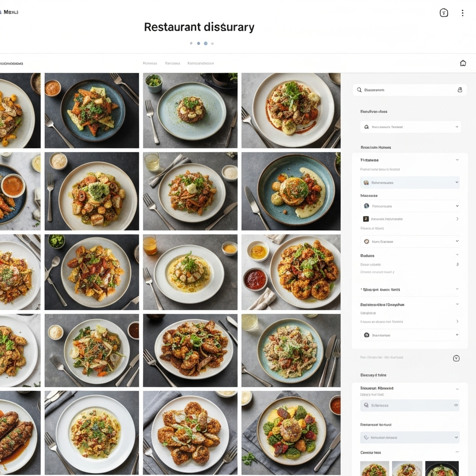Image resolution: width=476 pixels, height=476 pixels.
Task: Open the Beseiss Intidvoealis row arrow
Action: [457, 218]
